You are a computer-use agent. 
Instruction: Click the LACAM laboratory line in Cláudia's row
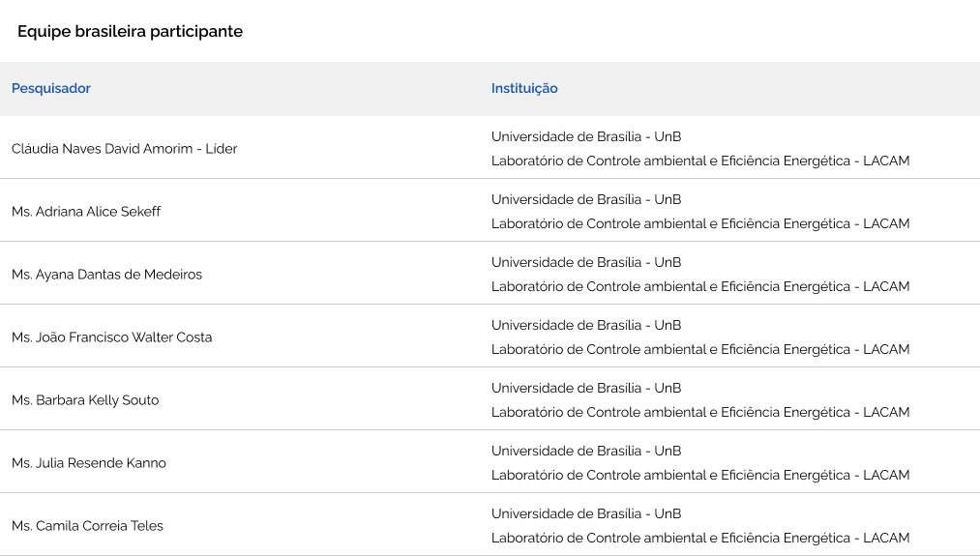pos(700,161)
